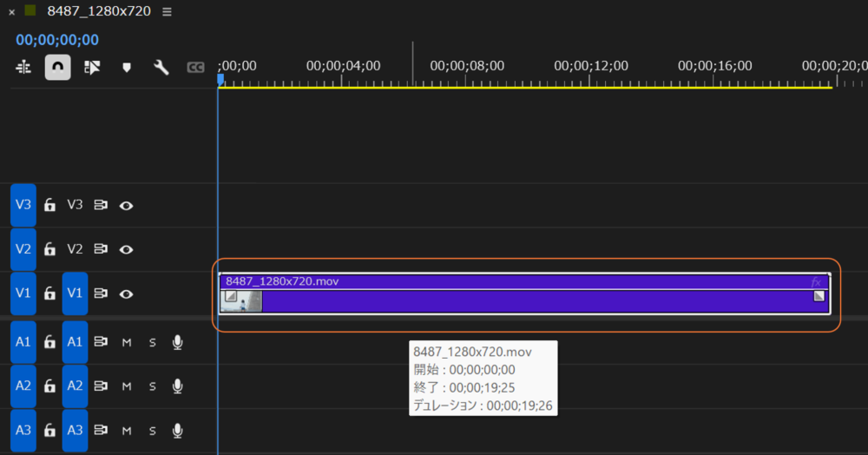Solo track A1 with S button
The height and width of the screenshot is (455, 868).
pos(152,343)
